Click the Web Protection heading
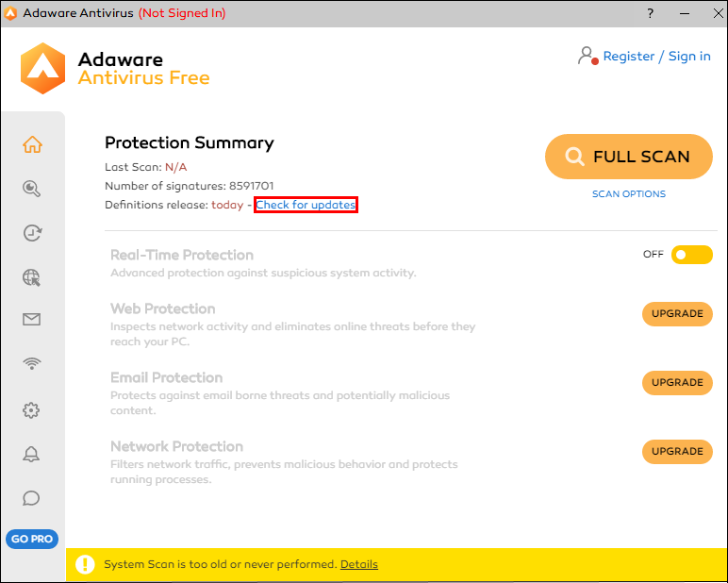This screenshot has height=583, width=728. tap(163, 308)
